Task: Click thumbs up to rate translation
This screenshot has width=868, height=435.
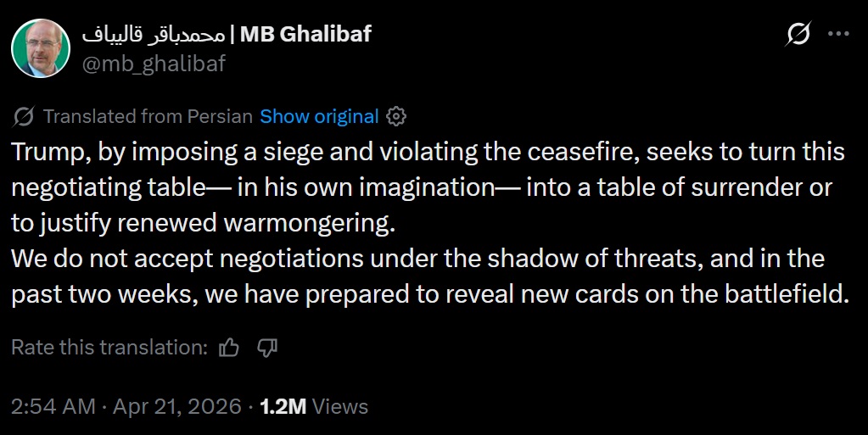Action: (x=229, y=347)
